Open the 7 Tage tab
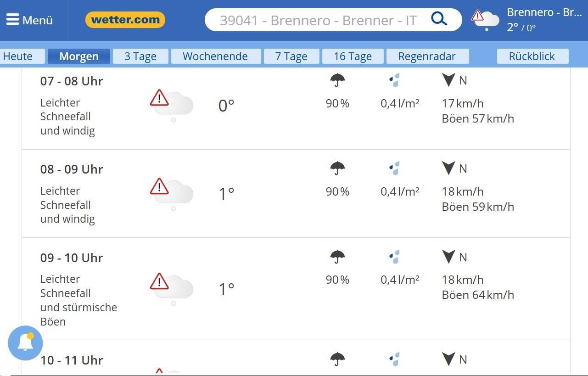The width and height of the screenshot is (588, 376). tap(291, 56)
